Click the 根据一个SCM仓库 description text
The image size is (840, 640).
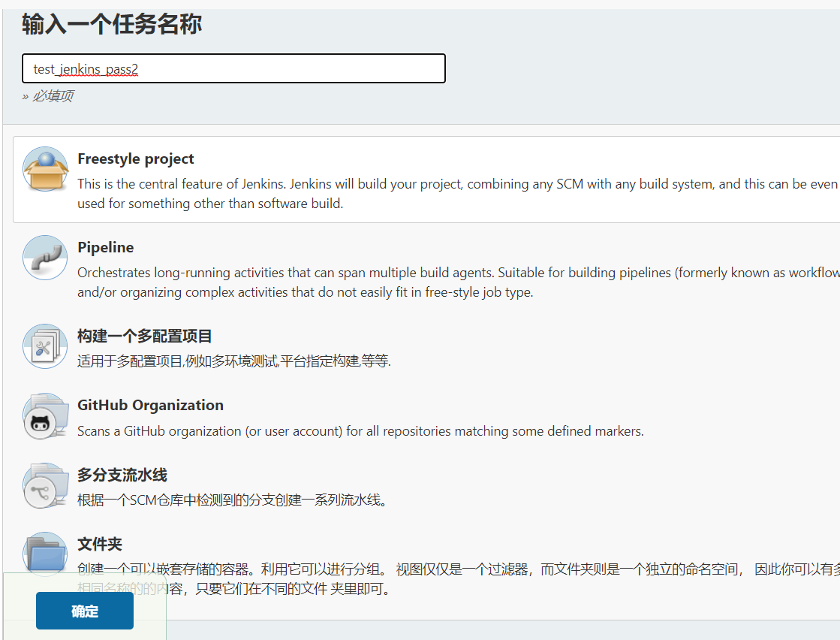233,500
